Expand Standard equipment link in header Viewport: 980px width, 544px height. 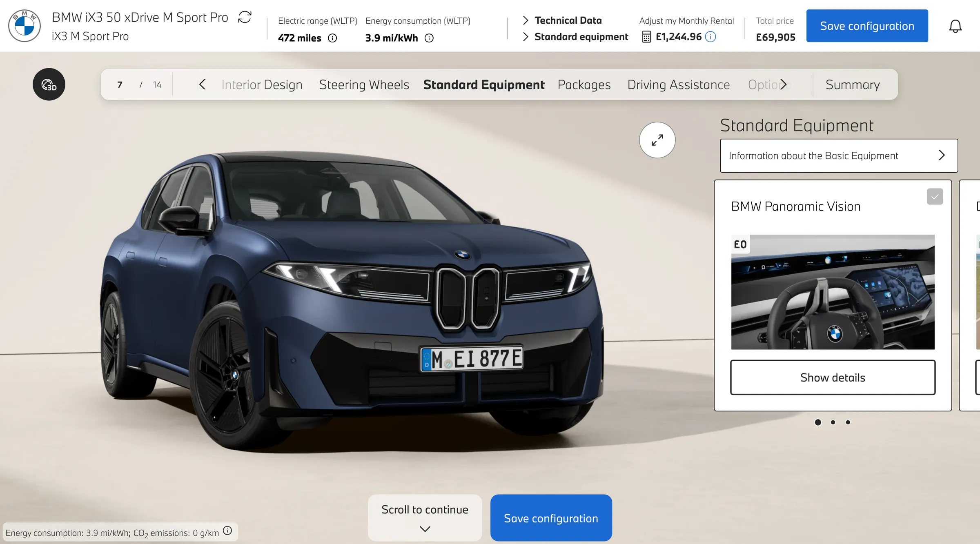575,37
